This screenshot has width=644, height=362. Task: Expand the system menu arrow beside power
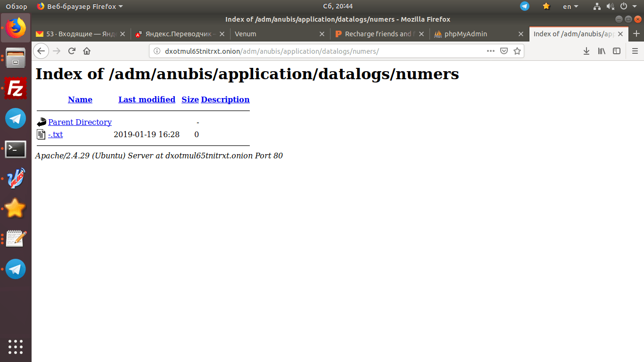click(634, 6)
